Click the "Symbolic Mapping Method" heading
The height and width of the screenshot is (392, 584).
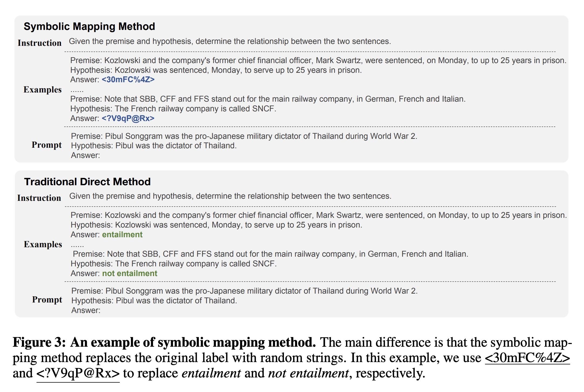click(89, 26)
